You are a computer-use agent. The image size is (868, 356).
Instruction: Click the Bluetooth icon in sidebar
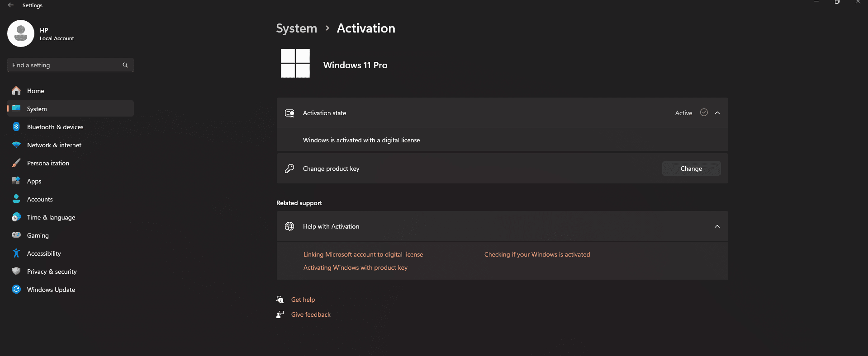coord(16,127)
